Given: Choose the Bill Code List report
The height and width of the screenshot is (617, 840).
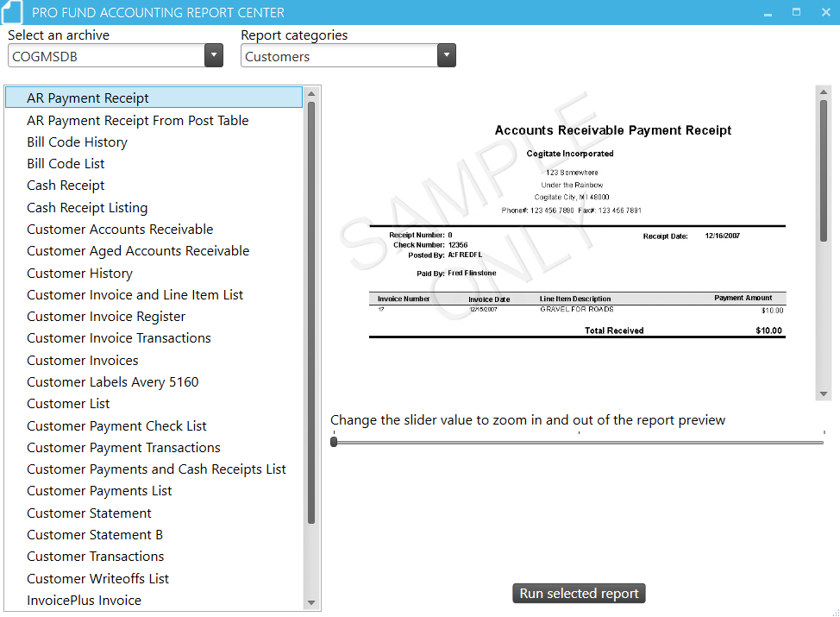Looking at the screenshot, I should (66, 163).
